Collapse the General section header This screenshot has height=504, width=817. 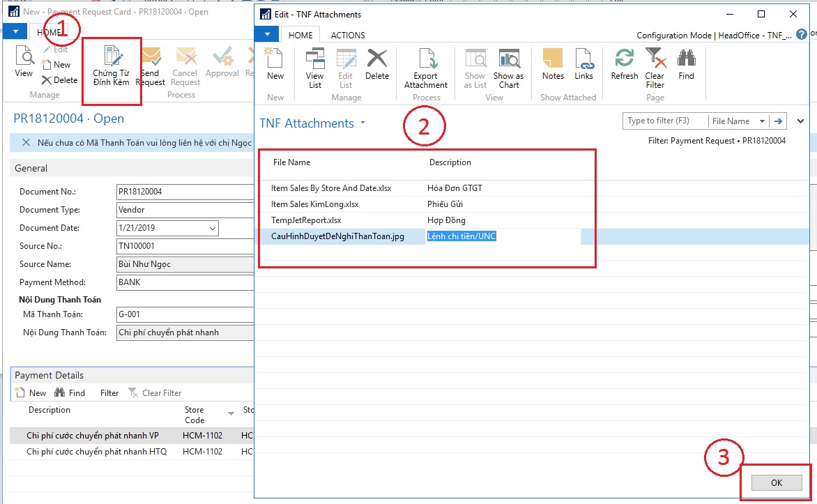click(131, 168)
